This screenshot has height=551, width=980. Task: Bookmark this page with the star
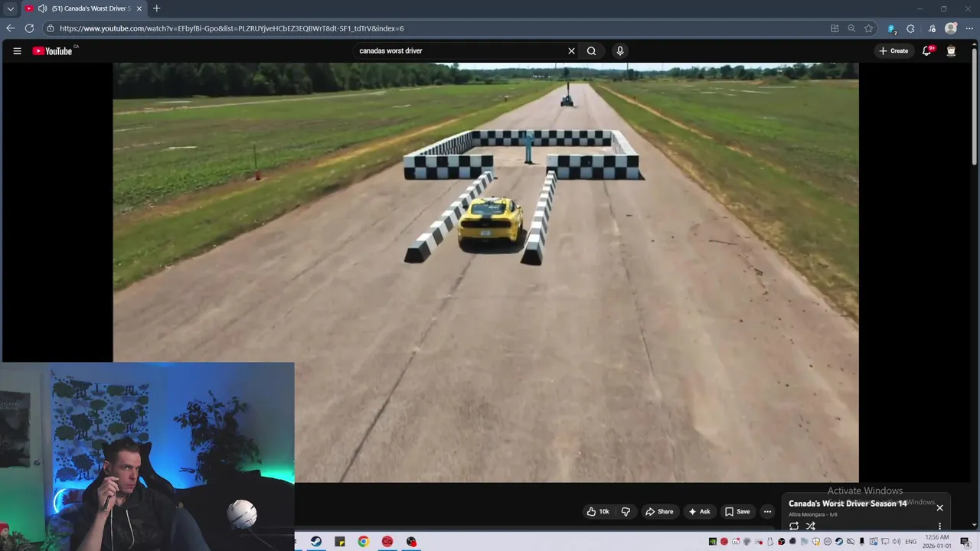click(x=868, y=28)
